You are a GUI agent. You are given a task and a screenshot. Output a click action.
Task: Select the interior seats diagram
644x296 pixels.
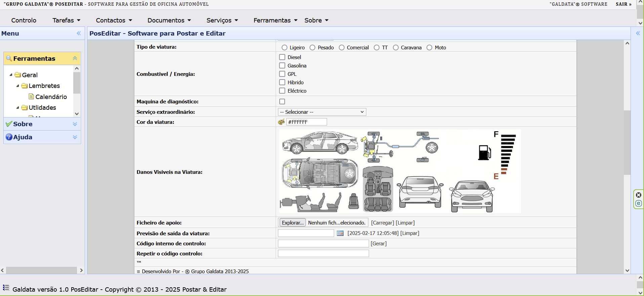pyautogui.click(x=378, y=189)
